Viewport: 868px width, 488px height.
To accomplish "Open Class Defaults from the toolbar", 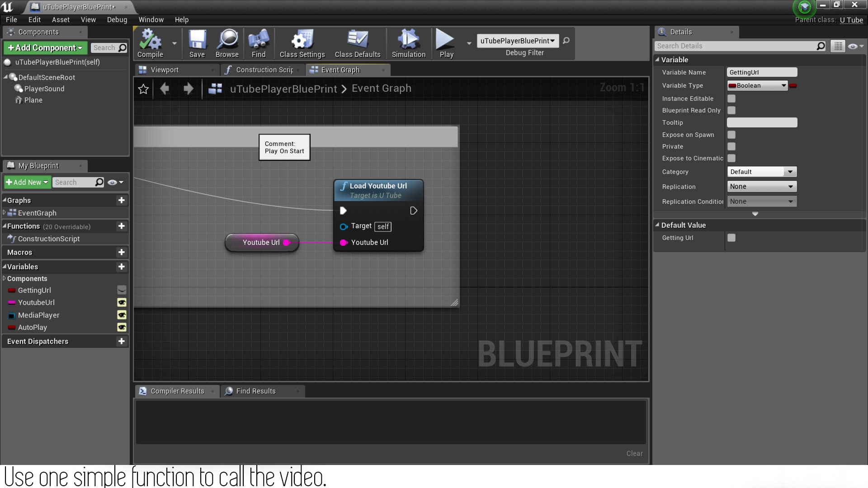I will (x=357, y=43).
